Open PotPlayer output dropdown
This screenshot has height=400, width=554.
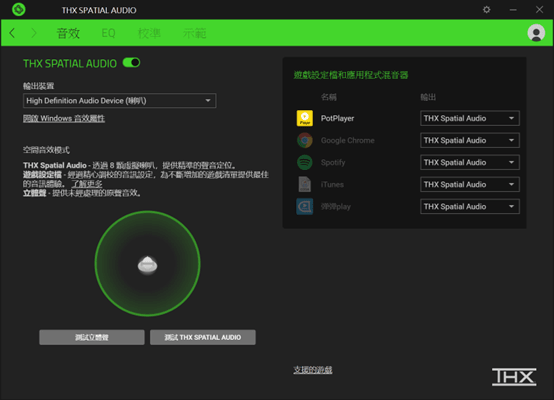click(470, 118)
